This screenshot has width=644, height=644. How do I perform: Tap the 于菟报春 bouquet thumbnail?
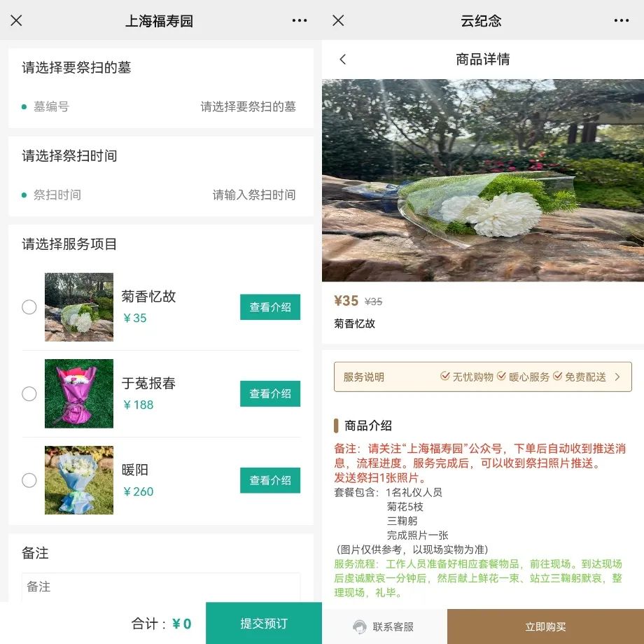[x=79, y=394]
